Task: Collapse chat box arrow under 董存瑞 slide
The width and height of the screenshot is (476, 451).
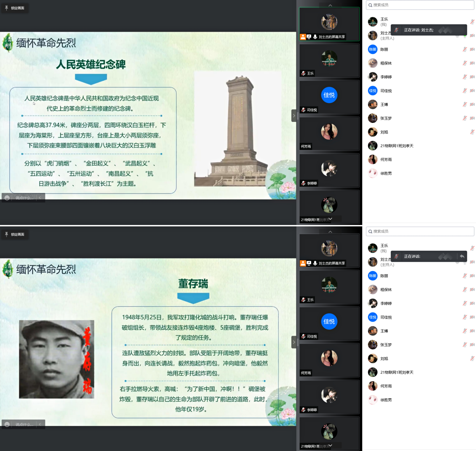Action: click(x=40, y=424)
